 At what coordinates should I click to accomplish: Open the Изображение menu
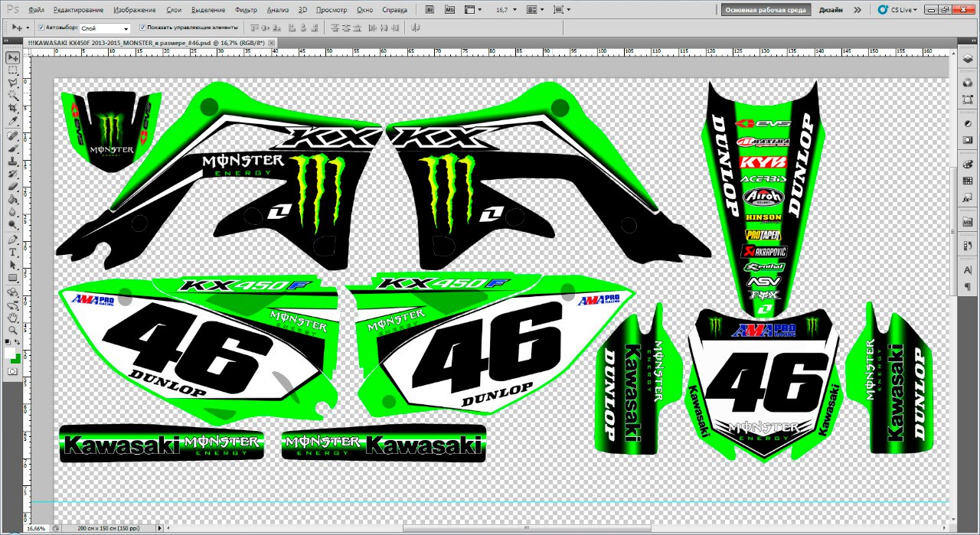tap(135, 10)
